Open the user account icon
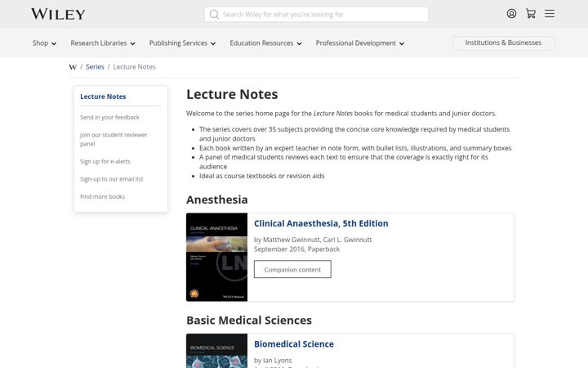 pyautogui.click(x=511, y=14)
